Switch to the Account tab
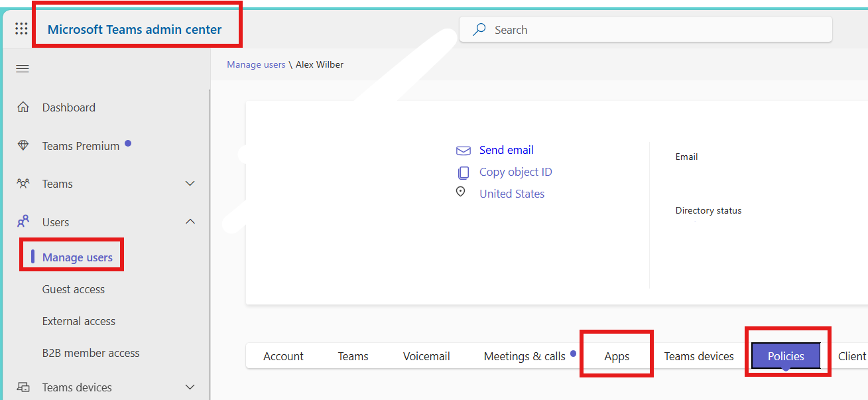Screen dimensions: 868x400 point(283,356)
